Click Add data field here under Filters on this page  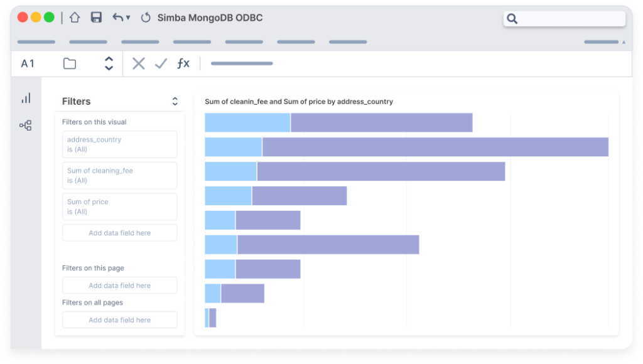[x=119, y=285]
